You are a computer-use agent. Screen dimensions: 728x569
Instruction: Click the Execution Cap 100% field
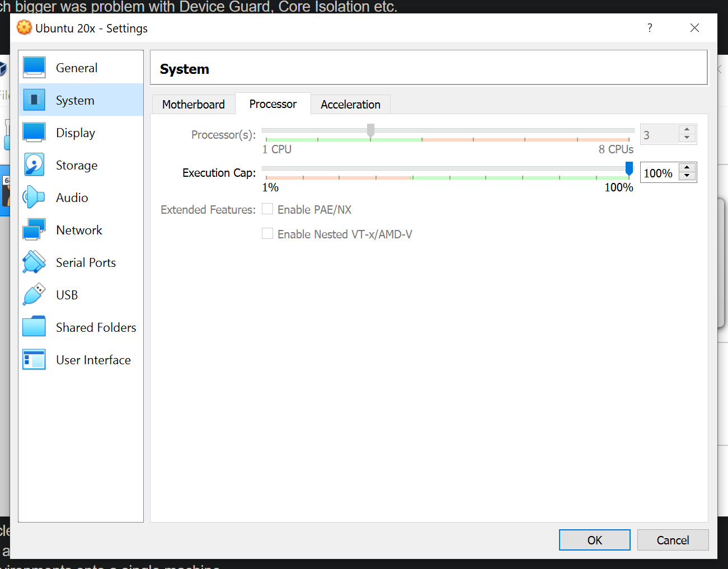[x=660, y=173]
